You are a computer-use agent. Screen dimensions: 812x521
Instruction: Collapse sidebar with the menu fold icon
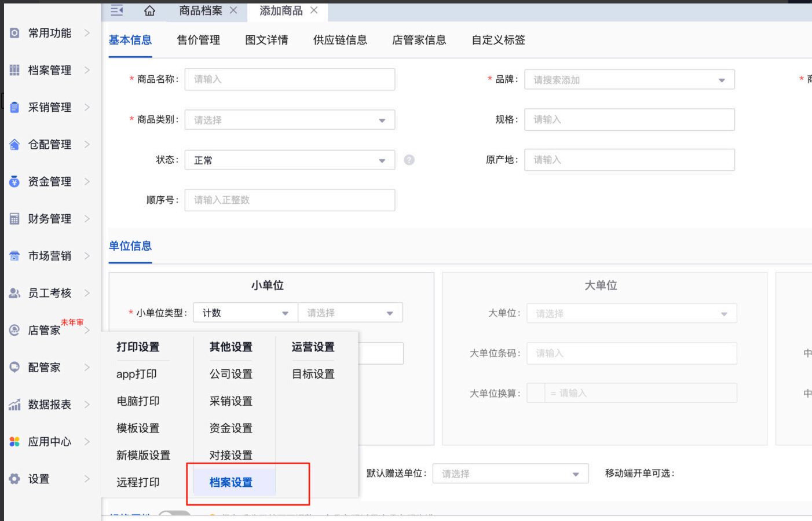117,10
